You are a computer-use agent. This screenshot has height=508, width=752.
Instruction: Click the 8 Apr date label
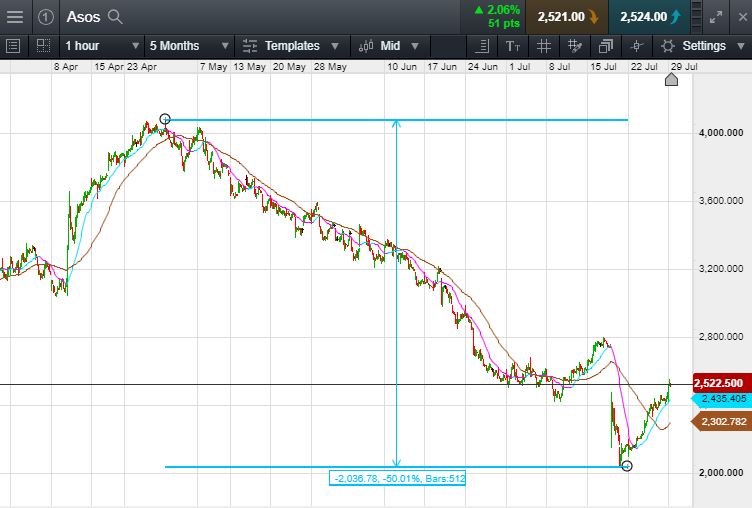point(66,67)
